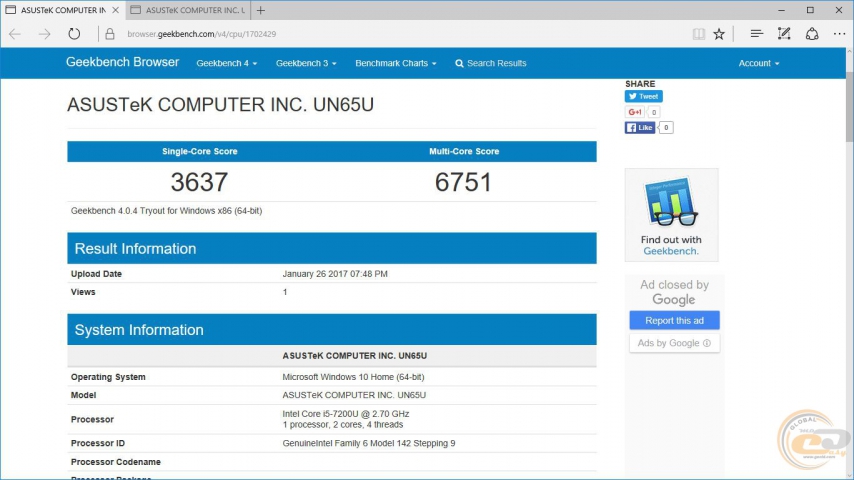The height and width of the screenshot is (480, 854).
Task: Click the browser refresh button
Action: [74, 34]
